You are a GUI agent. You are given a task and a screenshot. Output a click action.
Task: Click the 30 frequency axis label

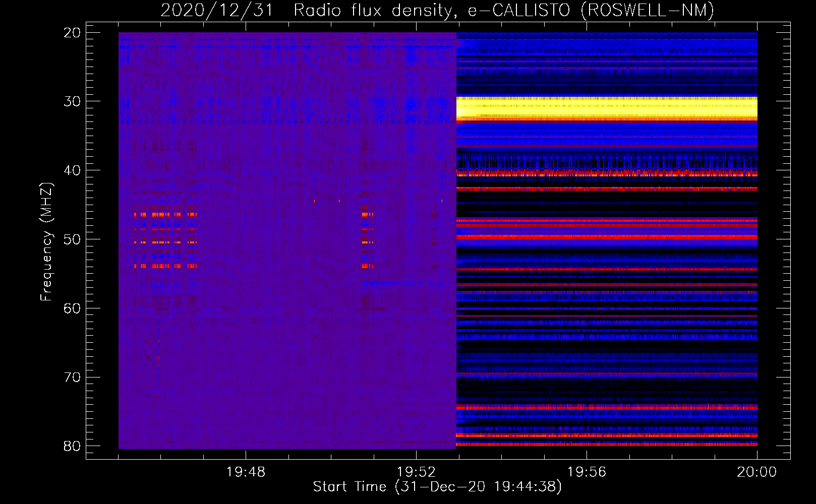coord(72,101)
